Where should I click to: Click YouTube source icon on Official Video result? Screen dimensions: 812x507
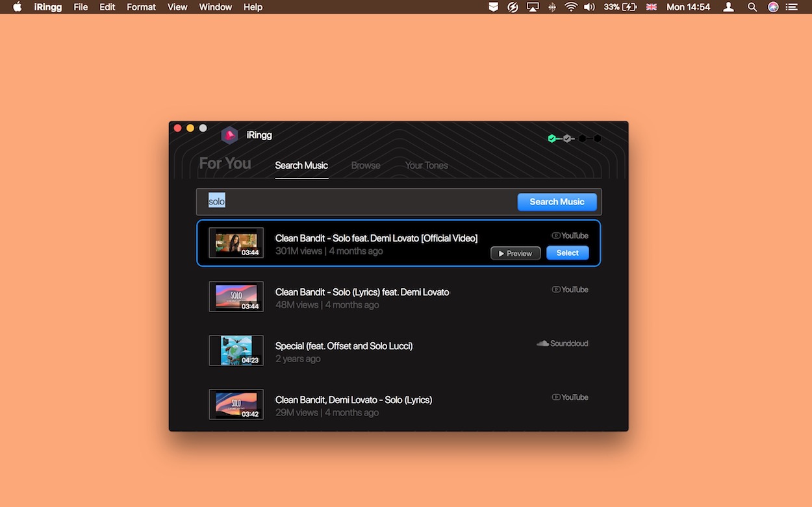point(556,236)
